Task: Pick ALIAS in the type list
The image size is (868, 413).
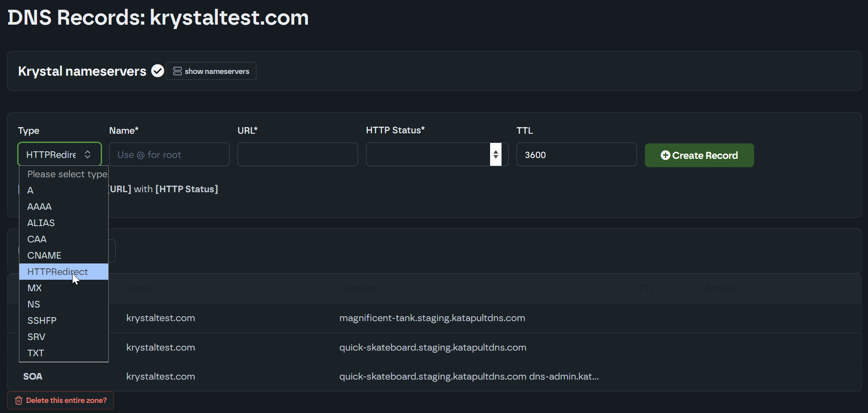Action: pos(41,223)
